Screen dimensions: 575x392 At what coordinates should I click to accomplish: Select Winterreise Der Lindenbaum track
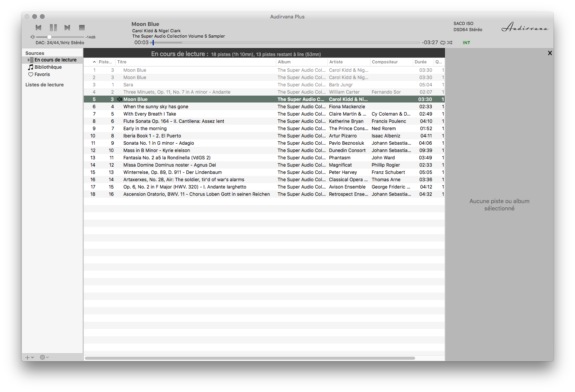[x=264, y=172]
